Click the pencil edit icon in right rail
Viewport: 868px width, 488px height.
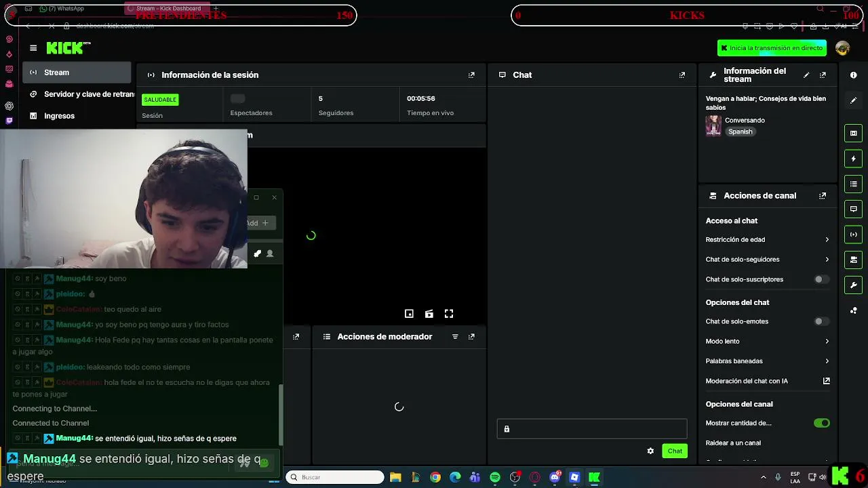pyautogui.click(x=854, y=100)
